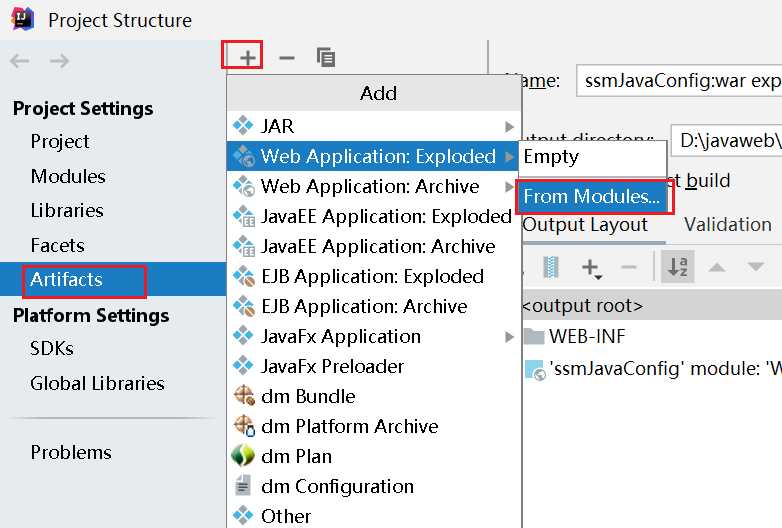This screenshot has height=528, width=782.
Task: Choose dm Platform Archive type
Action: click(x=374, y=426)
